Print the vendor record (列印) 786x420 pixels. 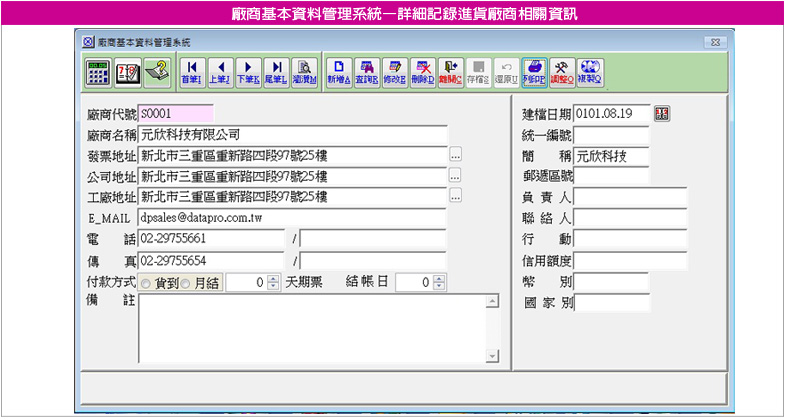coord(534,71)
